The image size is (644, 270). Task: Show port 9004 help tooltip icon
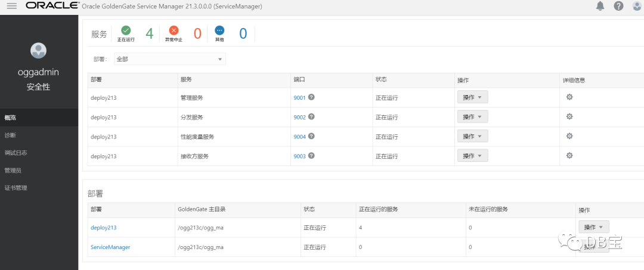(x=312, y=136)
